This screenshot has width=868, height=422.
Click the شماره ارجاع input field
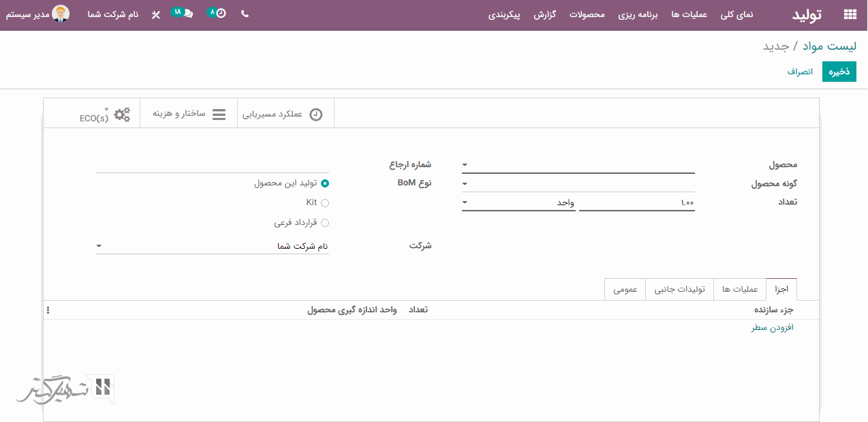click(212, 164)
